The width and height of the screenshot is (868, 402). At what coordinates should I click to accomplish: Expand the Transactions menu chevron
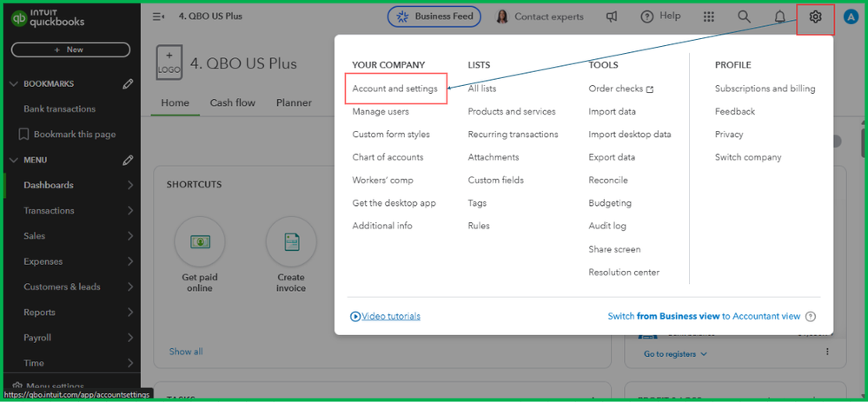pos(130,211)
